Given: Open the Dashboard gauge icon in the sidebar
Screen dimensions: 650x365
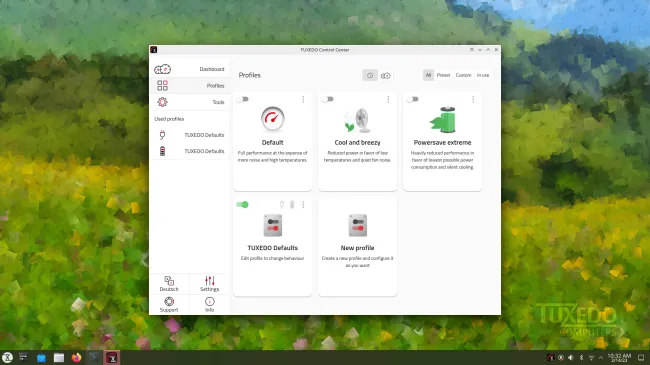Looking at the screenshot, I should tap(162, 69).
